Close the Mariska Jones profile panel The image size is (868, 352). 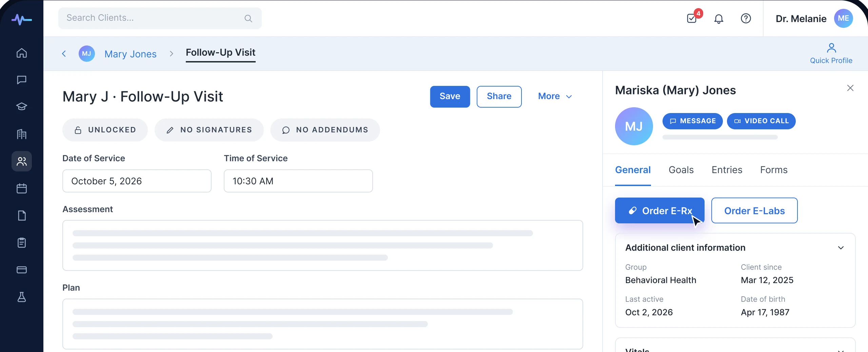(x=850, y=88)
